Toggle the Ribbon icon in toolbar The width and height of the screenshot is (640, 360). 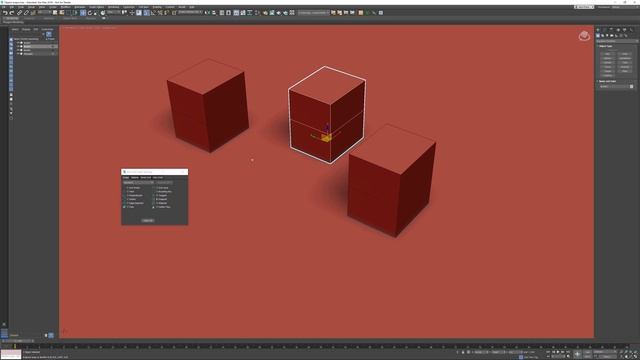(x=236, y=13)
